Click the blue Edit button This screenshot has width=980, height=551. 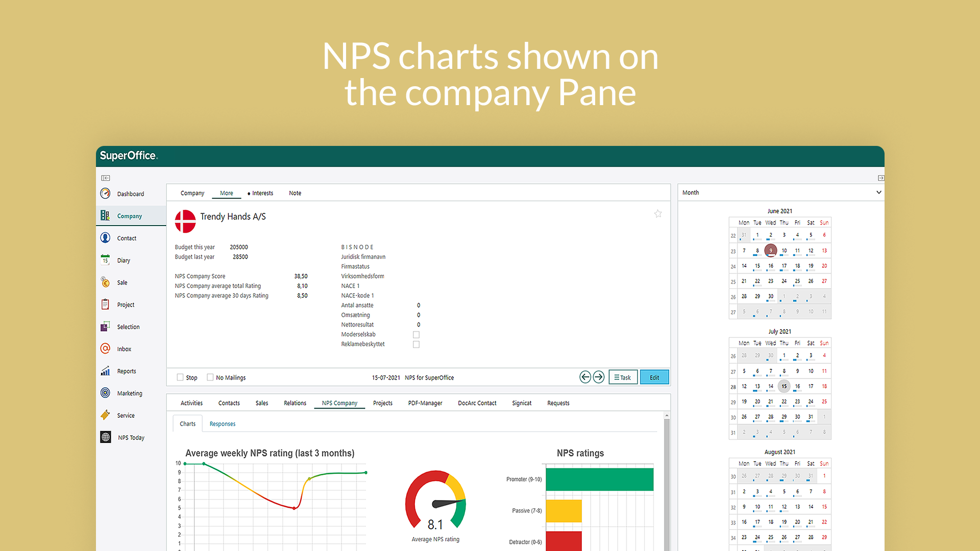[x=654, y=377]
